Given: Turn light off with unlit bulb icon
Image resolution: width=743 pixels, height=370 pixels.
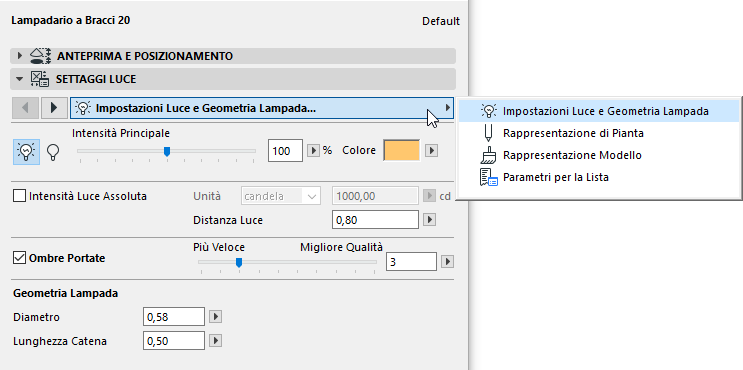Looking at the screenshot, I should (x=54, y=152).
